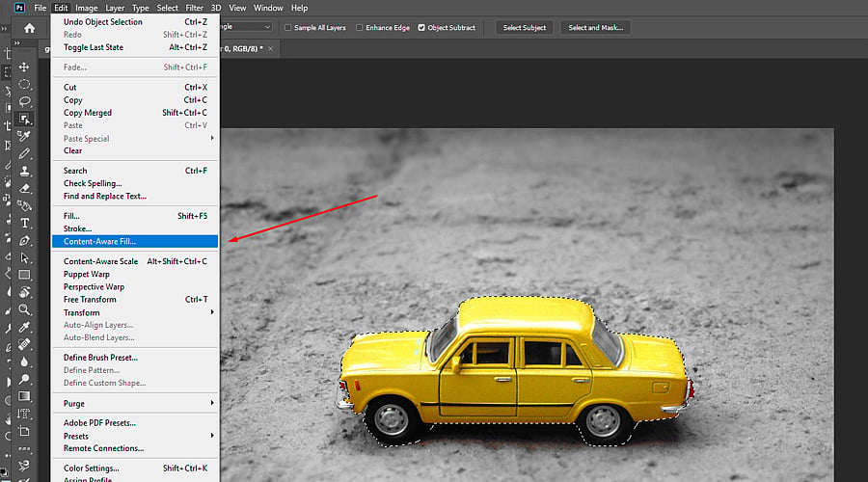868x482 pixels.
Task: Select the Pencil tool
Action: pyautogui.click(x=24, y=153)
